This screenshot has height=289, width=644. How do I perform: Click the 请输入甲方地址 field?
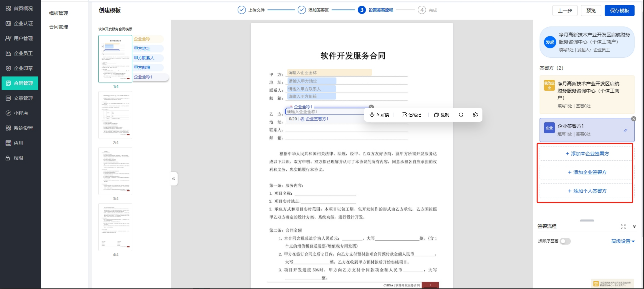312,81
